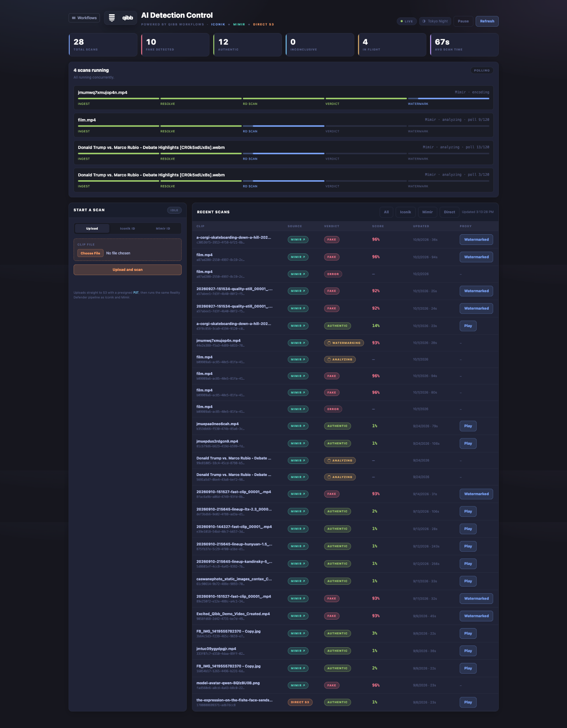Click jmumwq7xmujop4n.mp4 watermark progress bar
Screen dimensions: 567x728
[x=448, y=98]
